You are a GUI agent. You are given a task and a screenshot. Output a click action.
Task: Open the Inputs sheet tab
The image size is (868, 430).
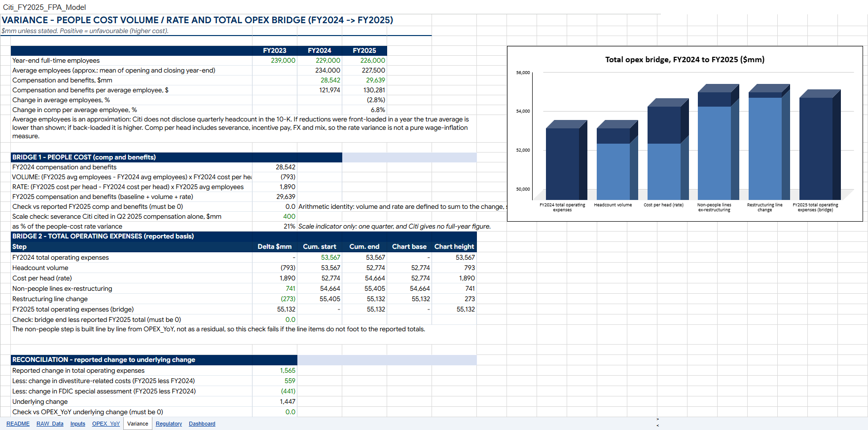(x=77, y=424)
